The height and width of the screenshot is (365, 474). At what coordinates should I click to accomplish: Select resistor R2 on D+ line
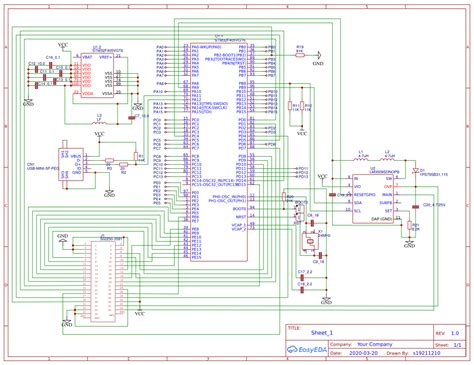click(x=123, y=164)
